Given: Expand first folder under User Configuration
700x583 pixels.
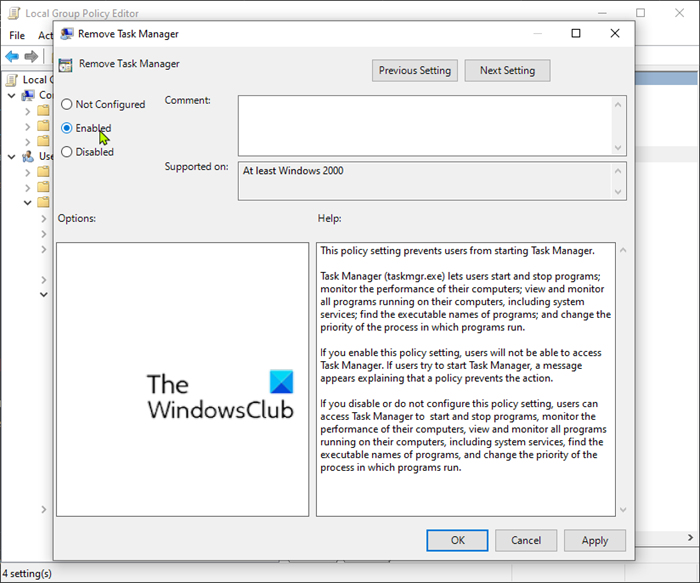Looking at the screenshot, I should pos(28,172).
